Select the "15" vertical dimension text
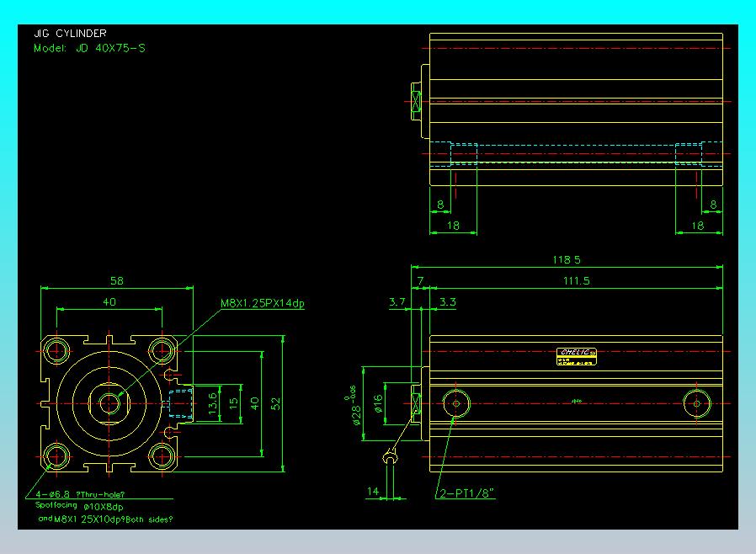This screenshot has width=756, height=554. click(233, 402)
